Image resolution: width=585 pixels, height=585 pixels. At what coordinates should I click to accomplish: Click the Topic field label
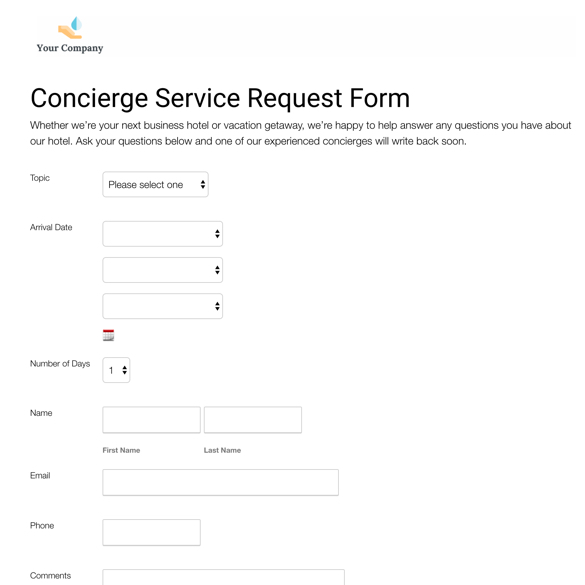click(x=40, y=178)
